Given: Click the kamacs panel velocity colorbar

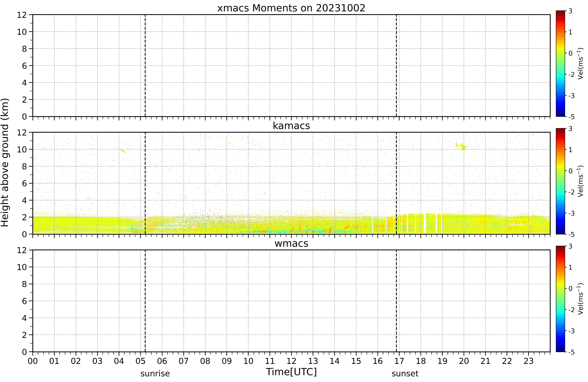Looking at the screenshot, I should [x=561, y=181].
